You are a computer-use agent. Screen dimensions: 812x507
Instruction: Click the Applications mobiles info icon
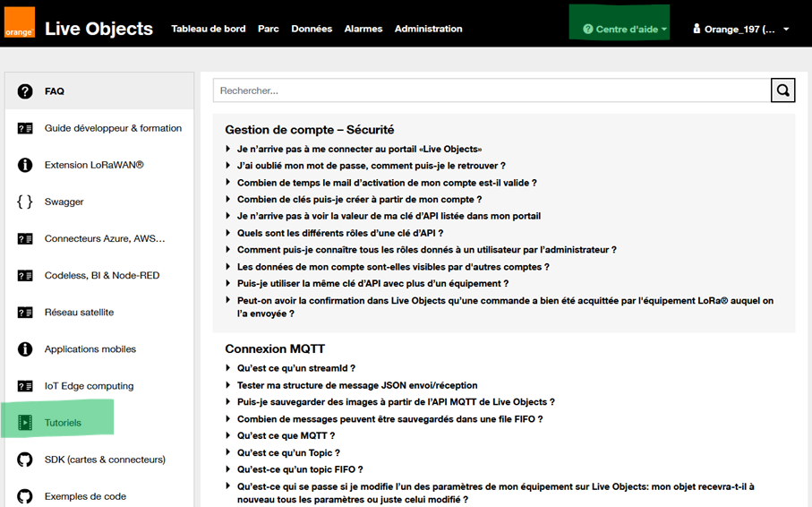point(25,349)
